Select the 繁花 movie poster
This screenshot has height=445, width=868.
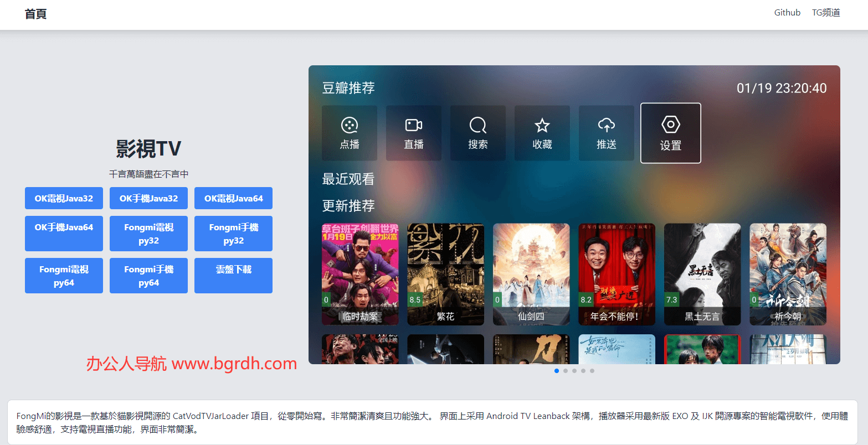click(445, 274)
